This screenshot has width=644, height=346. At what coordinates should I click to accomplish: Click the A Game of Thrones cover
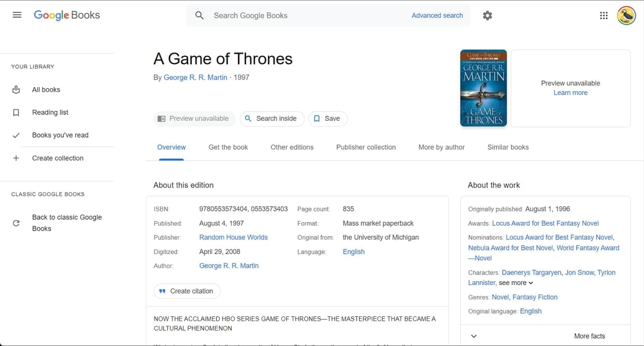click(483, 88)
